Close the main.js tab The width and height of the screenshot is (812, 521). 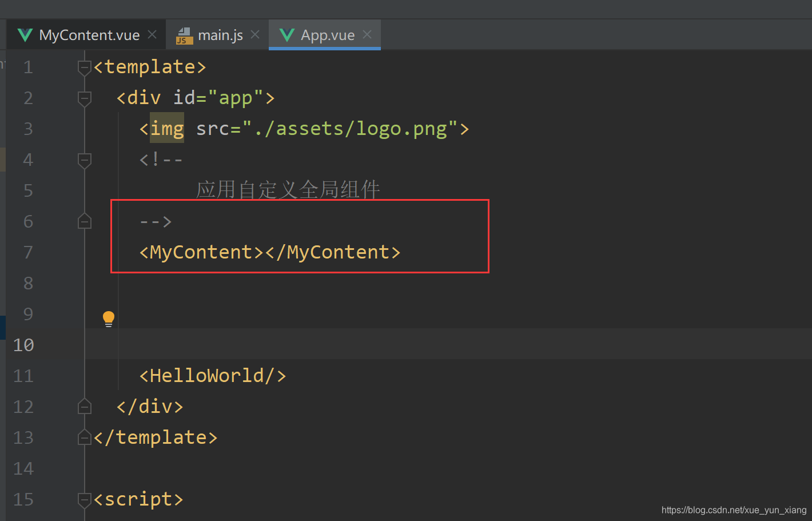point(255,35)
